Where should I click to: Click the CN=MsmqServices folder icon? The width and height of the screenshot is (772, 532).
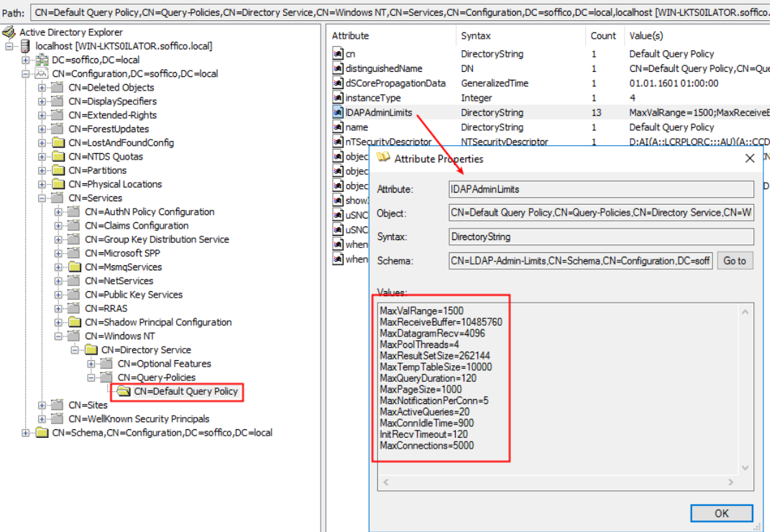[x=75, y=267]
